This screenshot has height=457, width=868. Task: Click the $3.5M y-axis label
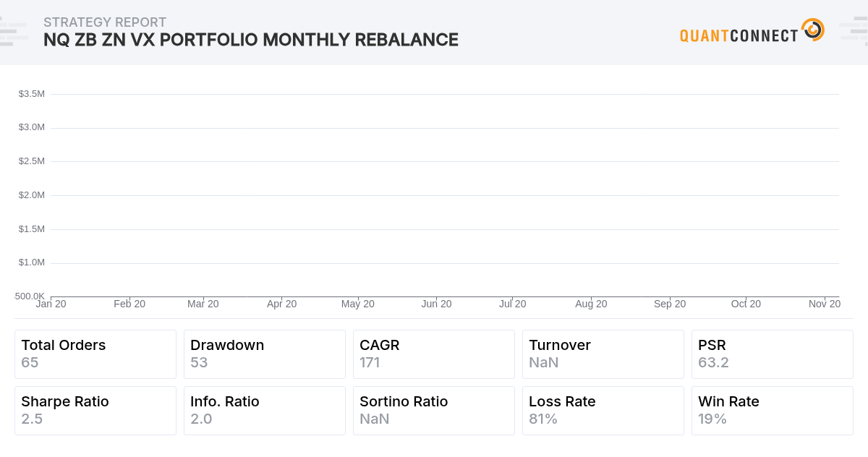pyautogui.click(x=32, y=94)
